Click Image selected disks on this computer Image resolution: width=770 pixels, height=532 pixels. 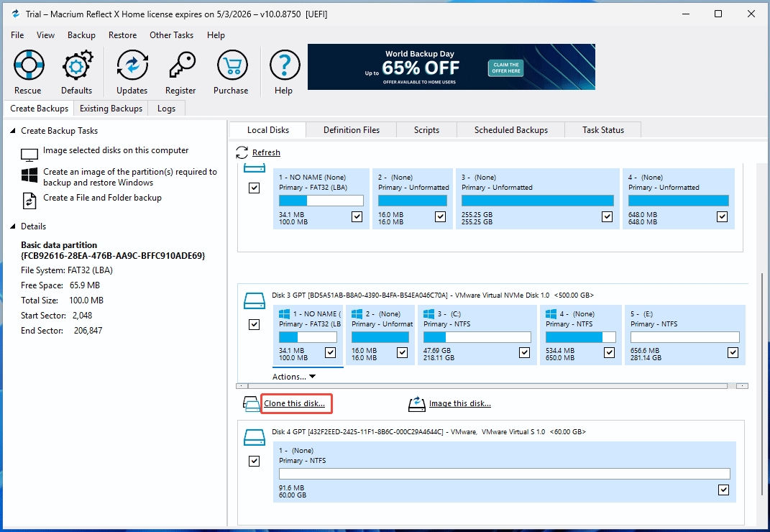(116, 150)
